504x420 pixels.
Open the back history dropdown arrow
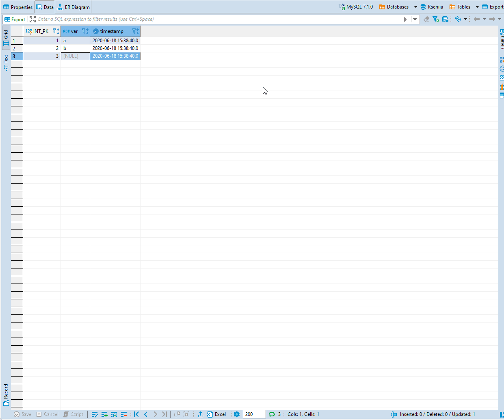click(x=484, y=19)
